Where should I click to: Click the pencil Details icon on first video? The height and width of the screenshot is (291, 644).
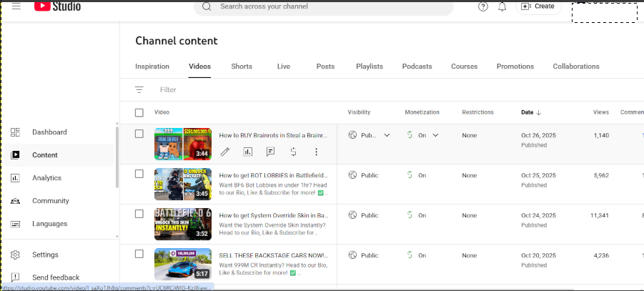pyautogui.click(x=224, y=152)
